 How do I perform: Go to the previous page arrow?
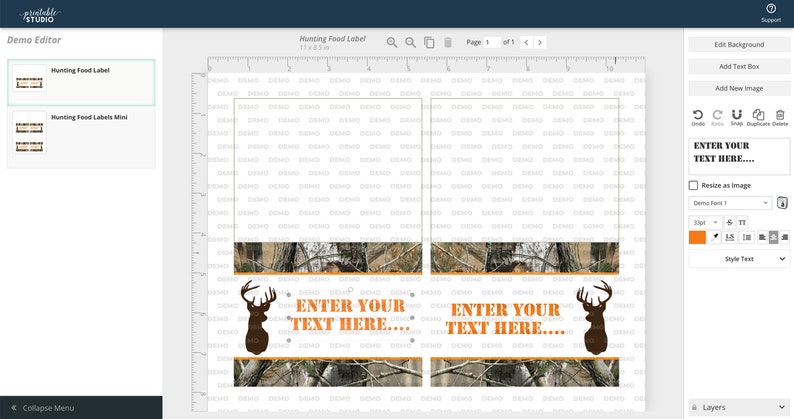tap(527, 43)
